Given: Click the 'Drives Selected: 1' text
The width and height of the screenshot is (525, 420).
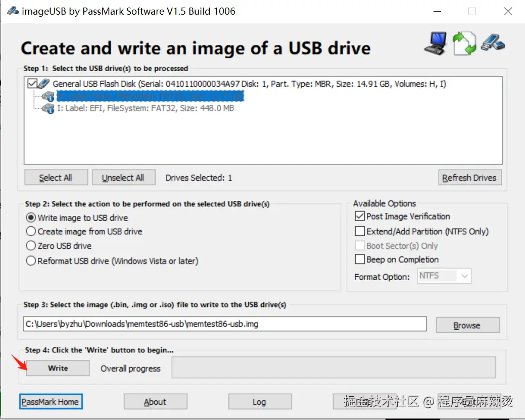Looking at the screenshot, I should click(x=199, y=178).
